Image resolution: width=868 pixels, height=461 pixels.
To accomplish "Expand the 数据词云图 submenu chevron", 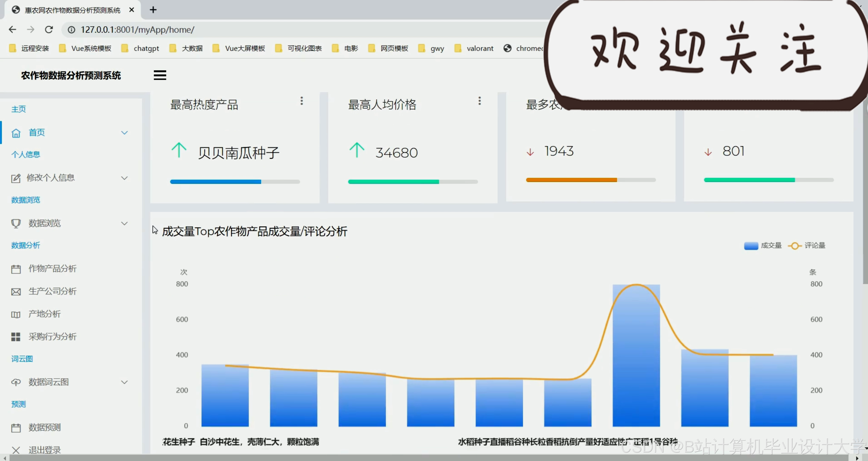I will [x=124, y=382].
